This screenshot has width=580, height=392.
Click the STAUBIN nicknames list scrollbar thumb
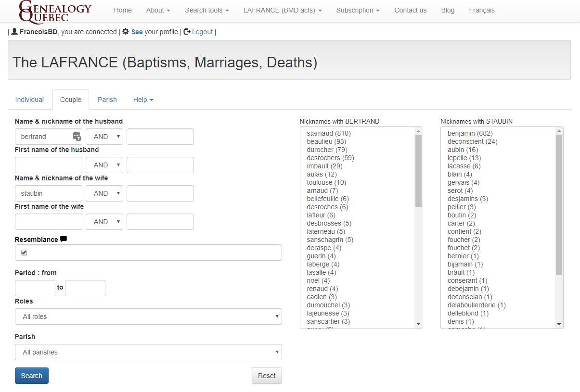click(559, 205)
